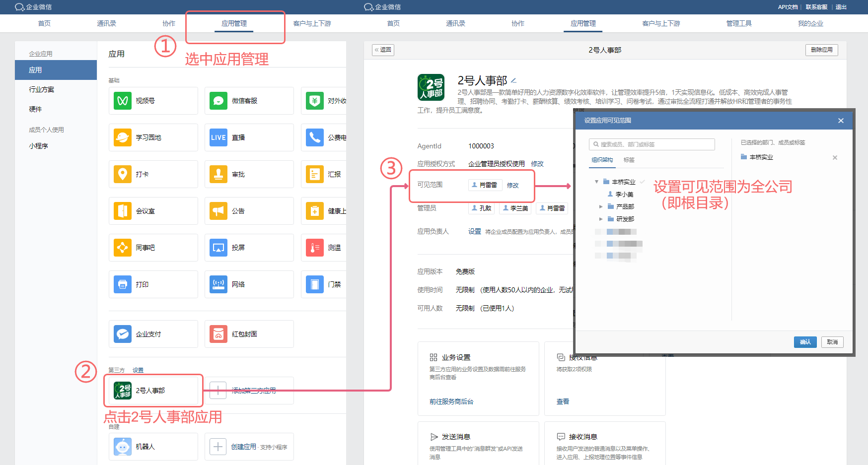This screenshot has width=868, height=465.
Task: Open API文档 link in top bar
Action: (x=788, y=7)
